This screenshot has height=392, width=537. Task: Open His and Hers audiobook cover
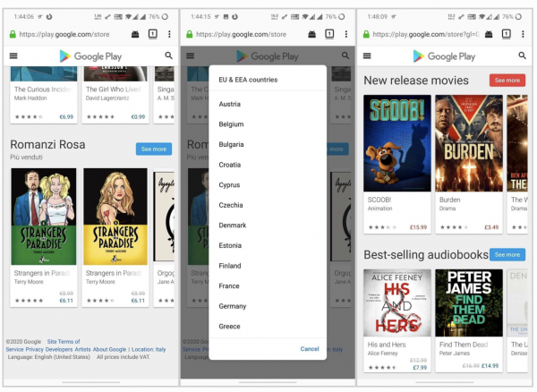tap(396, 303)
